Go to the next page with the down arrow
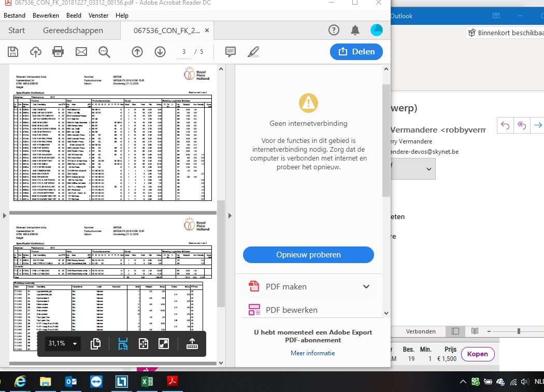 pyautogui.click(x=160, y=52)
